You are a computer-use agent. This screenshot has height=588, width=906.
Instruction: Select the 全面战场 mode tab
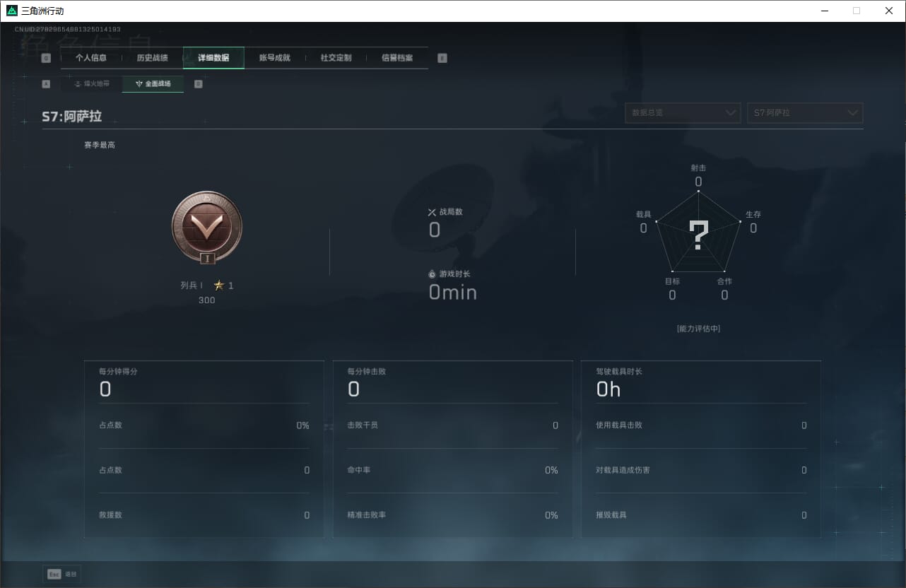click(153, 84)
